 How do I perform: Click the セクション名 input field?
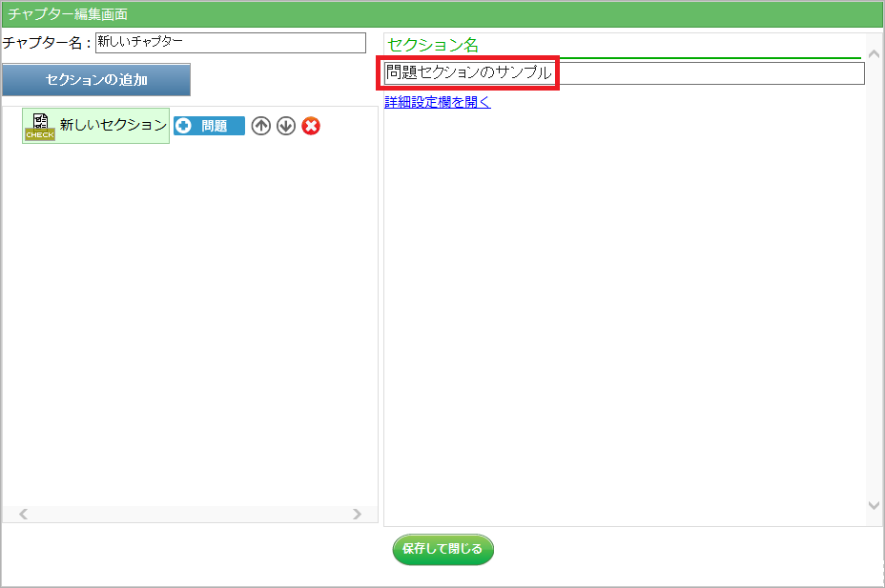click(625, 73)
